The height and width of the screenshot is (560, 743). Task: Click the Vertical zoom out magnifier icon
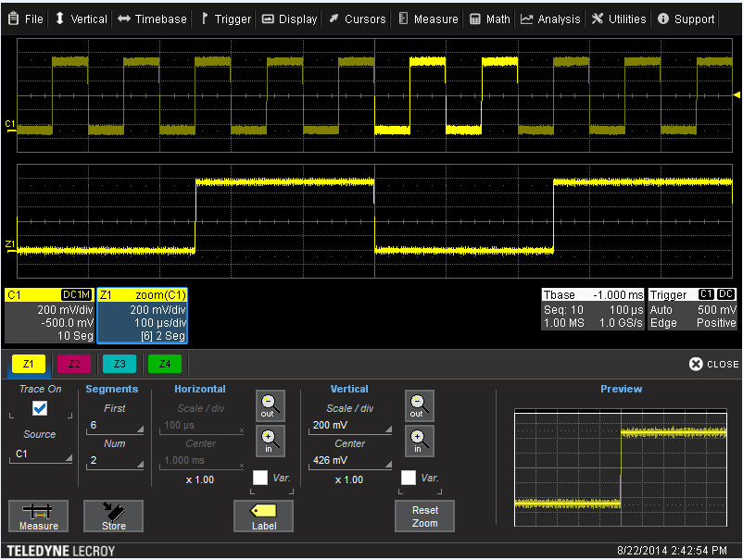coord(419,405)
